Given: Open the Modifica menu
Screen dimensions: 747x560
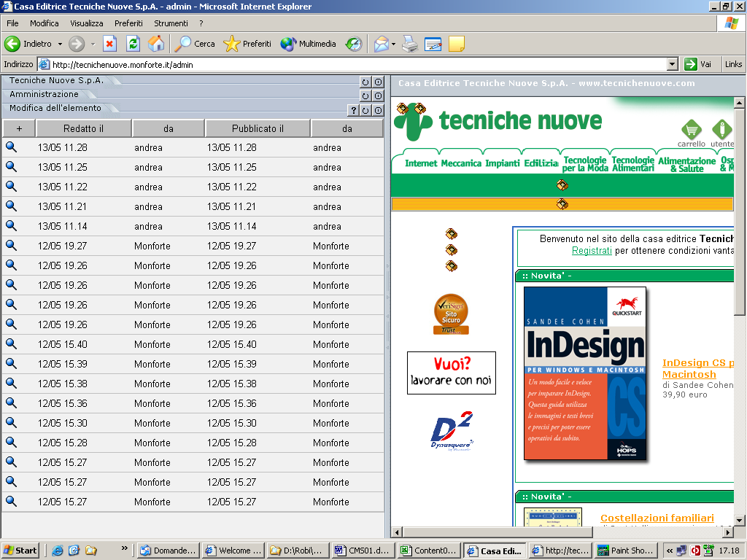Looking at the screenshot, I should [44, 23].
